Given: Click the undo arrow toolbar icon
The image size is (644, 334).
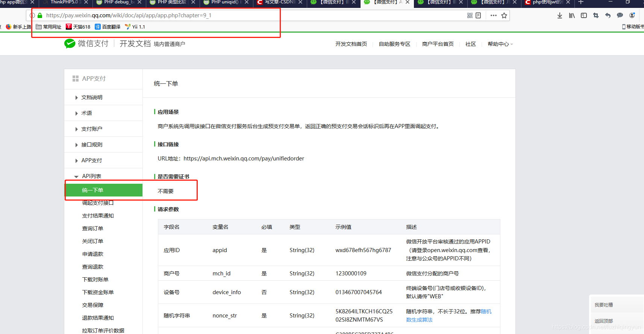Looking at the screenshot, I should click(x=608, y=15).
